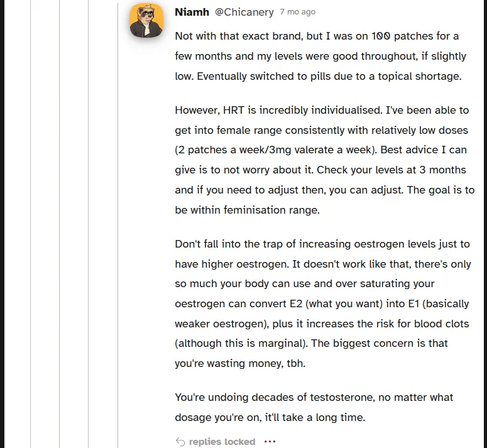
Task: Collapse the second vertical thread line
Action: tap(59, 224)
